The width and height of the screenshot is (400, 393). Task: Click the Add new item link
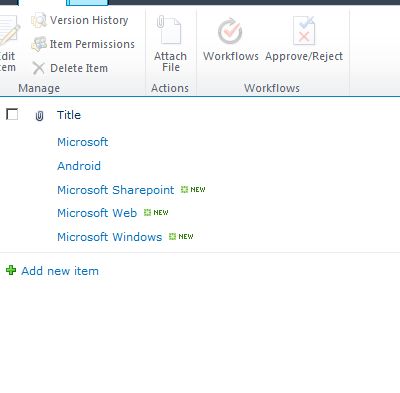pyautogui.click(x=60, y=271)
